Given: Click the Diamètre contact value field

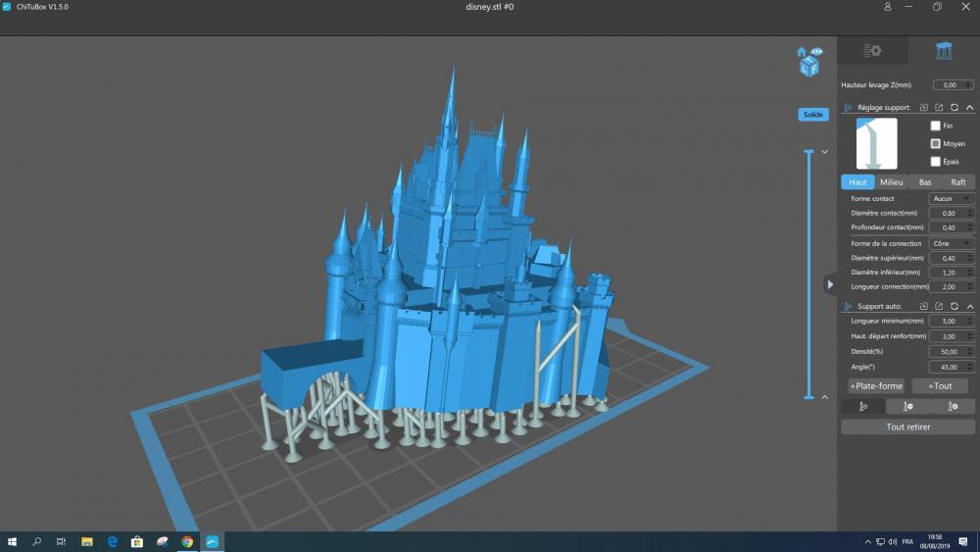Looking at the screenshot, I should [952, 213].
